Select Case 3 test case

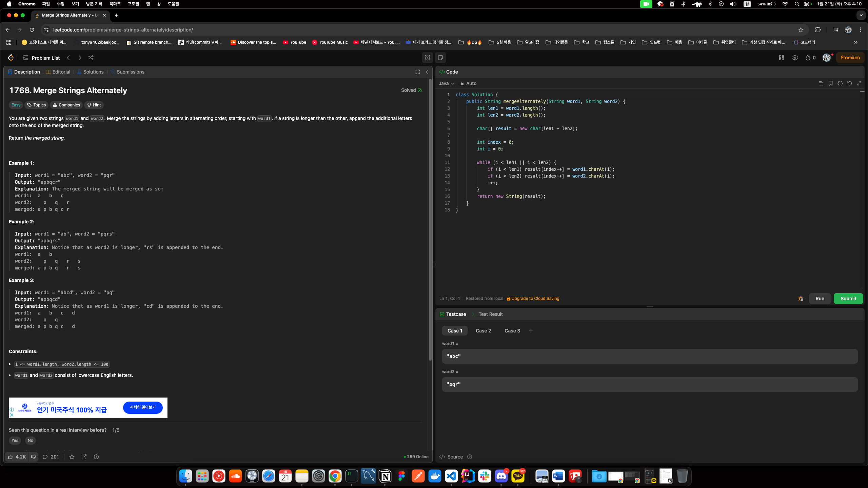[512, 331]
